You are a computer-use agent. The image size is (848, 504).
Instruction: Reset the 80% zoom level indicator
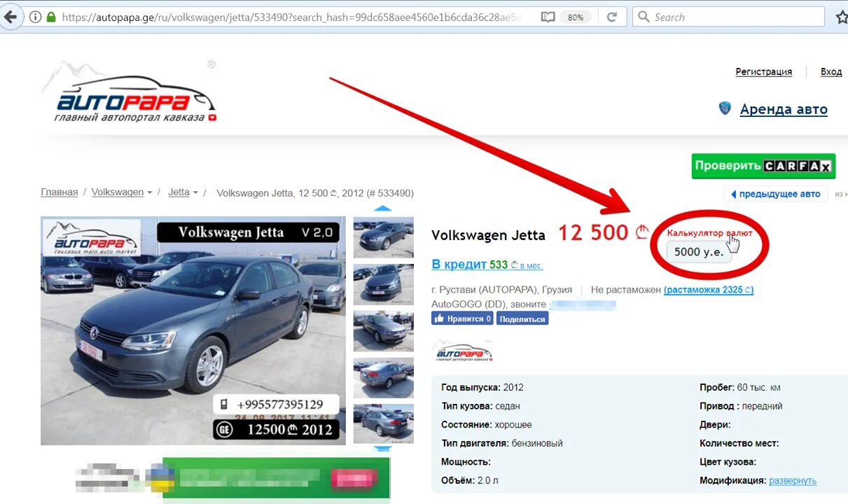coord(576,17)
